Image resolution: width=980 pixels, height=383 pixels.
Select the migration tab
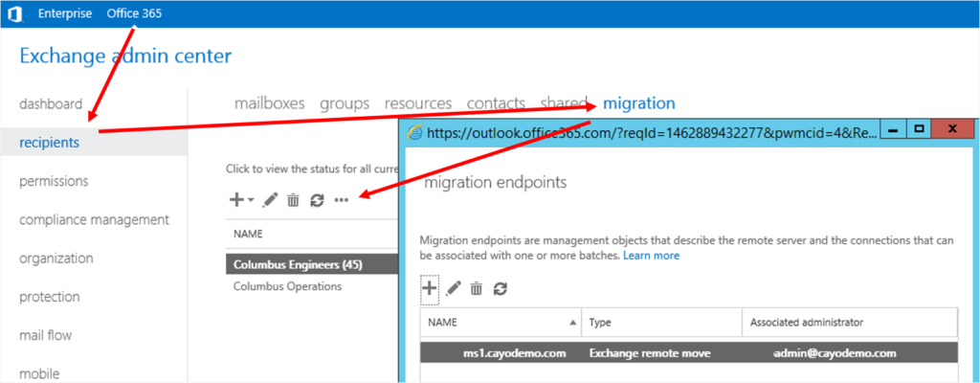point(638,103)
